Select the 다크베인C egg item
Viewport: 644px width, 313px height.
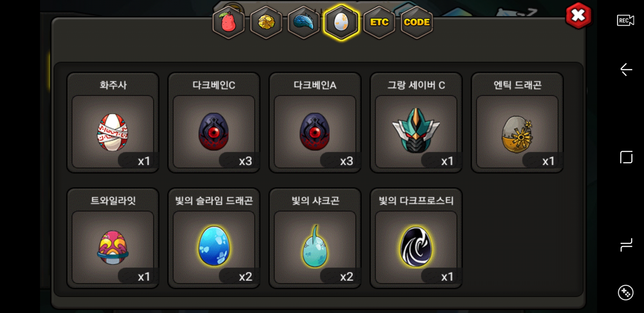tap(214, 123)
